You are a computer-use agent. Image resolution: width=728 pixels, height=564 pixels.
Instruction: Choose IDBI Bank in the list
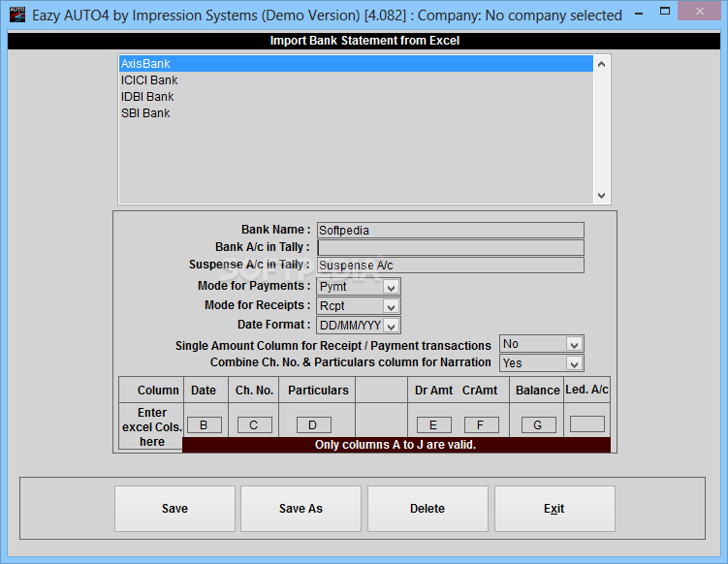356,97
